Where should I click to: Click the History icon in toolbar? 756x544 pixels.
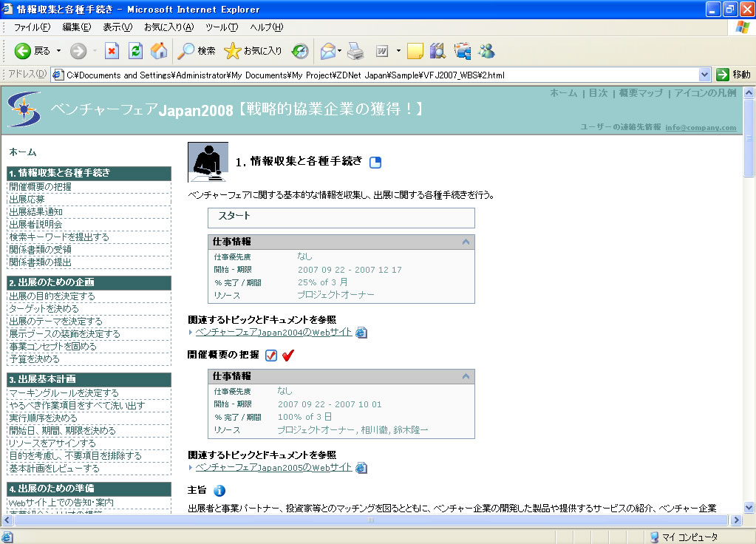point(300,51)
